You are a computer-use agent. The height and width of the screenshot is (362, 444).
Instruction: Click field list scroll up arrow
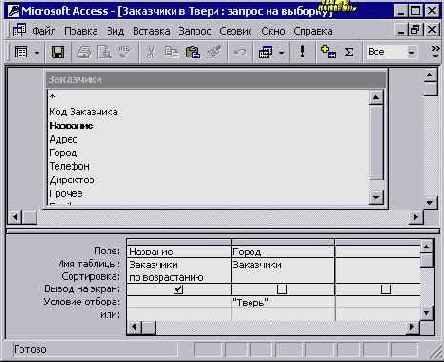point(376,97)
